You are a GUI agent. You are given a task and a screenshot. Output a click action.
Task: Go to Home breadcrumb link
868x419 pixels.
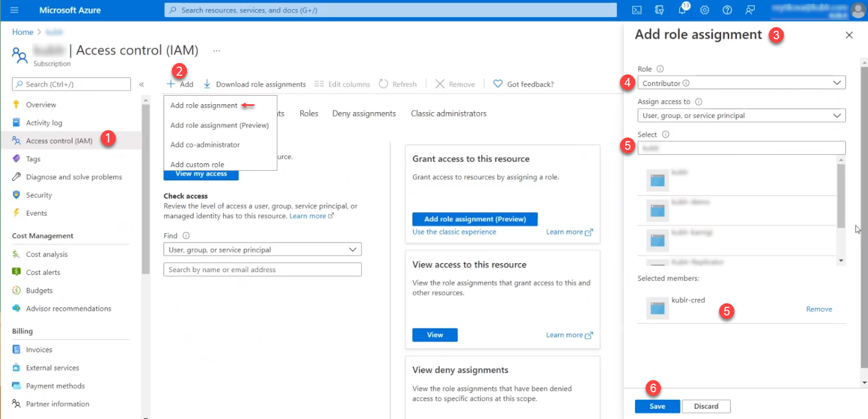point(22,32)
